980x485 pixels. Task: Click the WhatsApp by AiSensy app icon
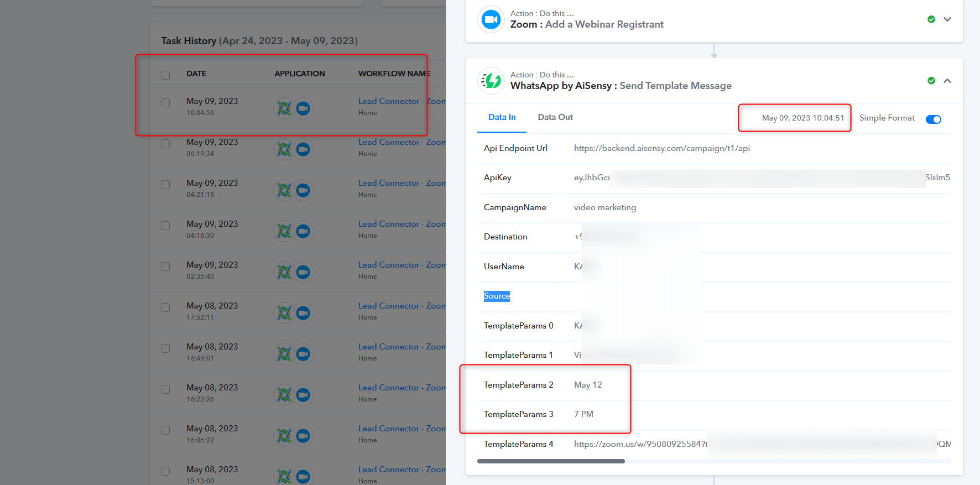click(491, 81)
